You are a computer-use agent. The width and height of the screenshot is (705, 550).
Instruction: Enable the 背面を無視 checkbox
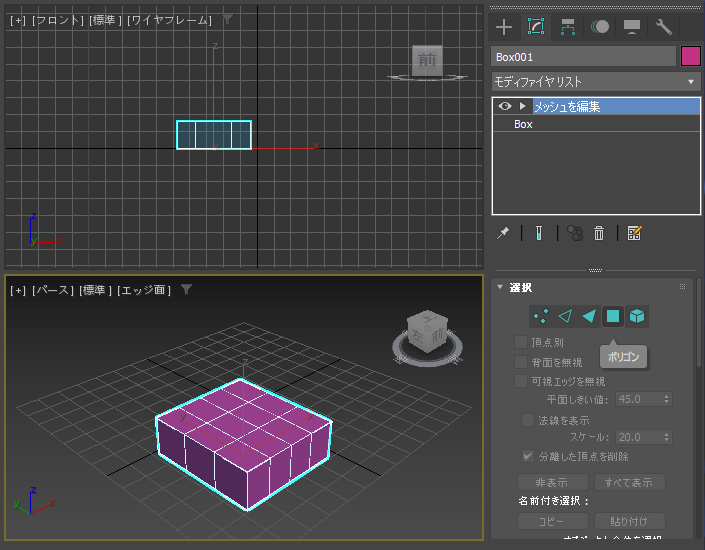[521, 362]
